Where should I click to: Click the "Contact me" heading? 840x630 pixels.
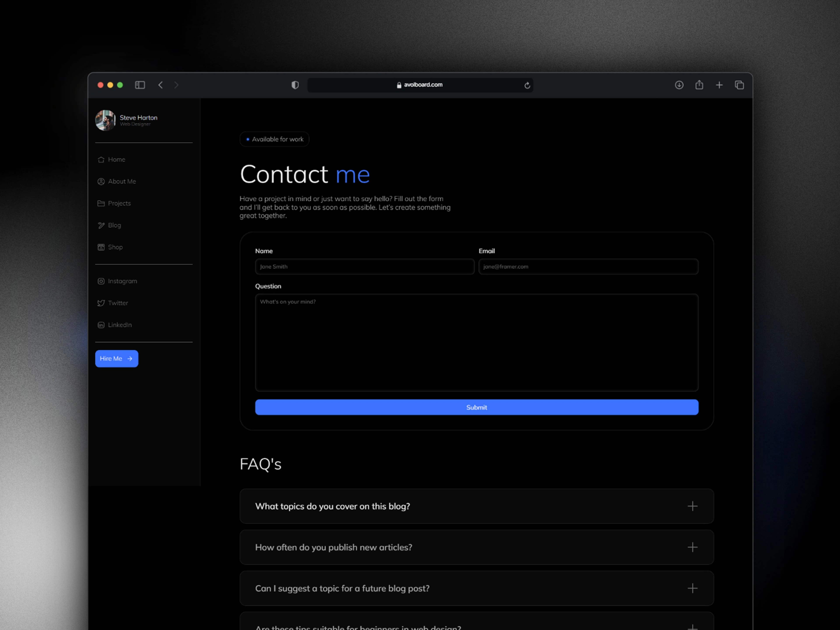click(304, 175)
